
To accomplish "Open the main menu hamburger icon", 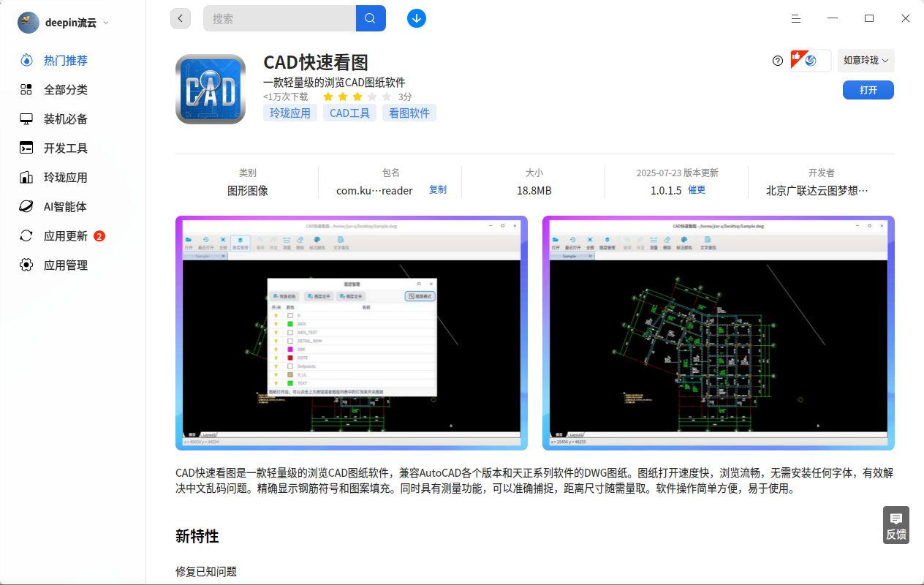I will [x=796, y=18].
